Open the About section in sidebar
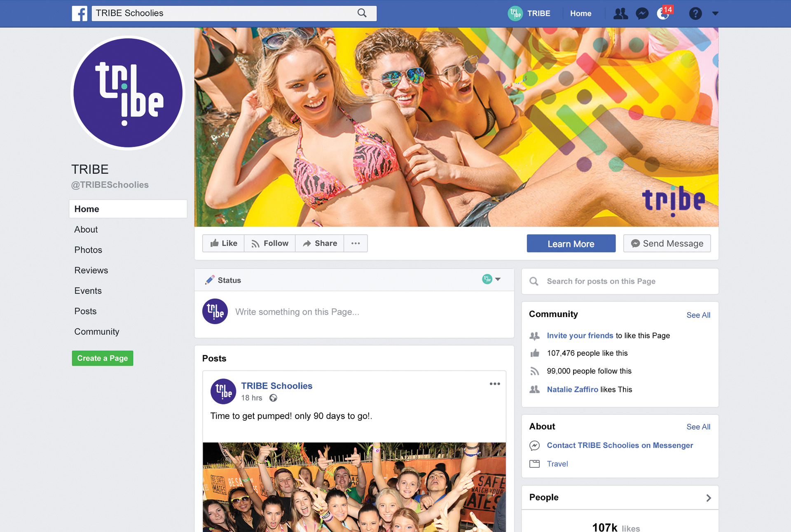Screen dimensions: 791x532 [86, 229]
